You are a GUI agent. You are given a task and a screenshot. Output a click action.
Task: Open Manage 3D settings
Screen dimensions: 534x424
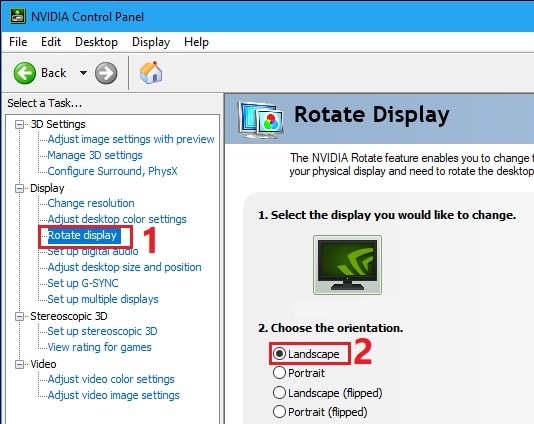click(95, 155)
